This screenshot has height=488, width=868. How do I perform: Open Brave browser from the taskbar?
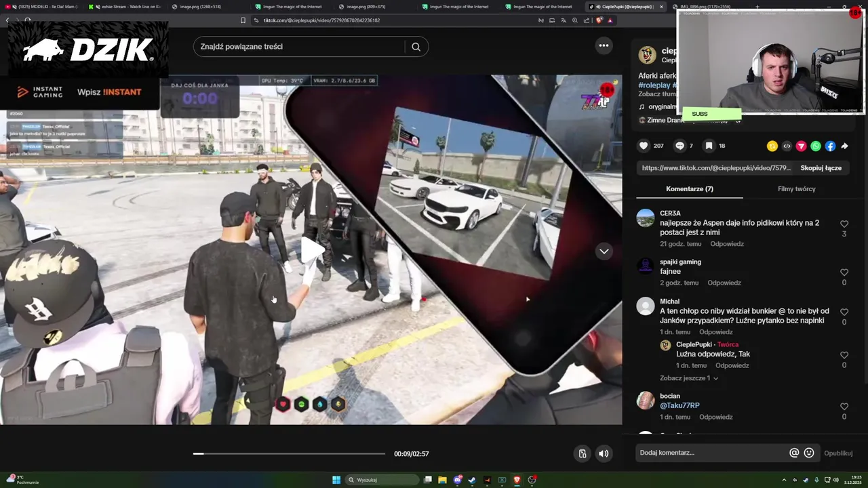coord(517,480)
